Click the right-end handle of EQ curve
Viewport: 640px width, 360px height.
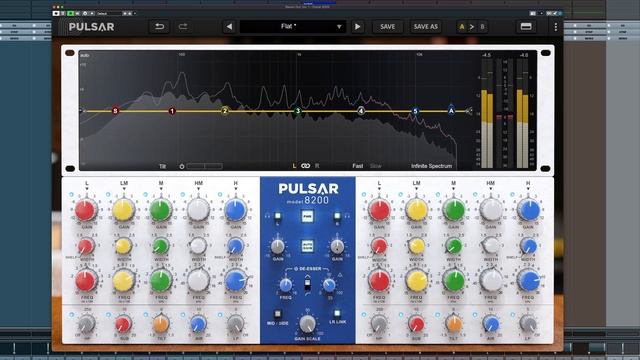point(469,111)
